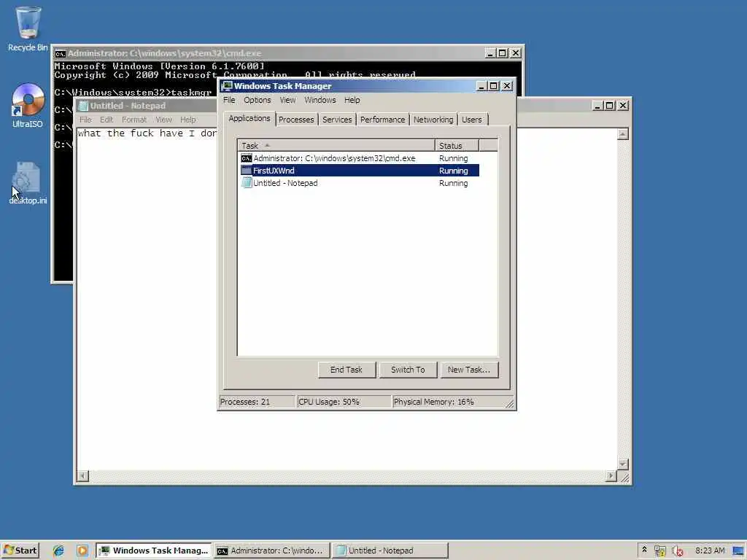This screenshot has height=560, width=747.
Task: Maximize the cmd.exe window
Action: click(503, 52)
